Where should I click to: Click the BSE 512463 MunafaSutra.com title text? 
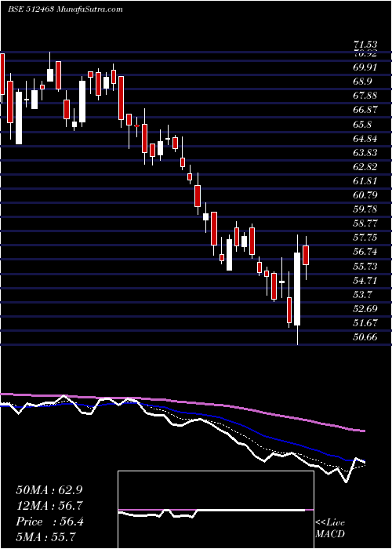(x=65, y=9)
